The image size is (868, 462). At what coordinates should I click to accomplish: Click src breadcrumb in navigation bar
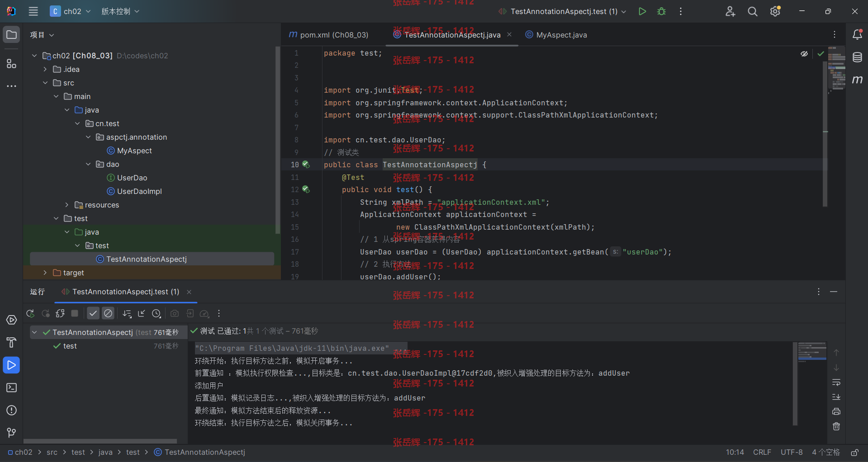(x=52, y=453)
